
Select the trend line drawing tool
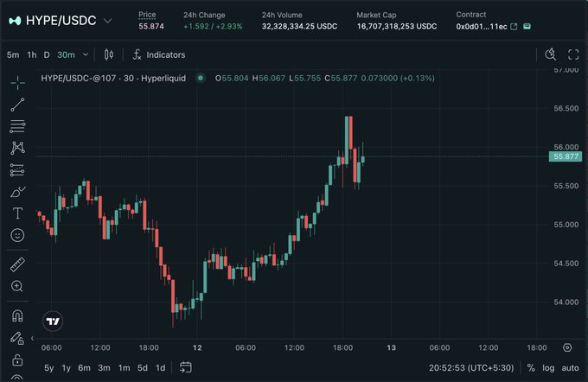[x=17, y=105]
